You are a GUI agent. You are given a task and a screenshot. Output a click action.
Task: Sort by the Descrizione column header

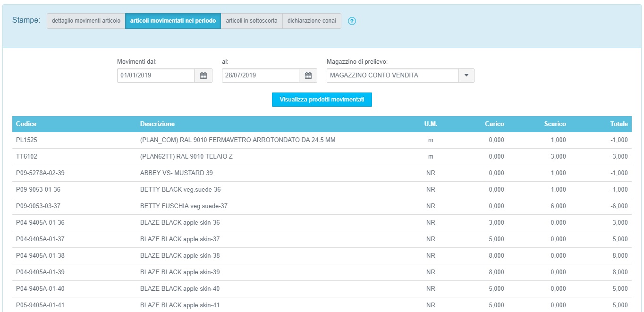point(157,124)
